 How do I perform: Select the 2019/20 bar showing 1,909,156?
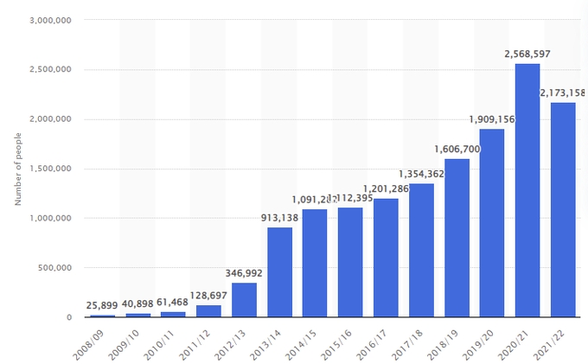click(x=491, y=223)
